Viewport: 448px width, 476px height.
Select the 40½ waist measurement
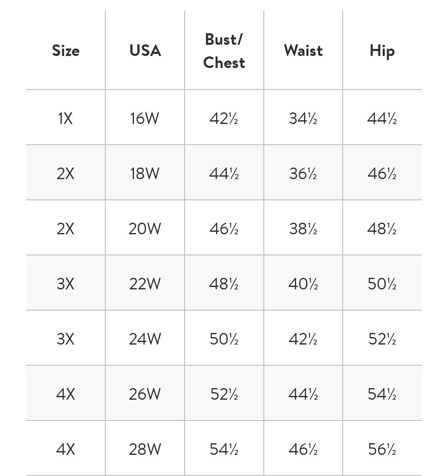pyautogui.click(x=303, y=284)
